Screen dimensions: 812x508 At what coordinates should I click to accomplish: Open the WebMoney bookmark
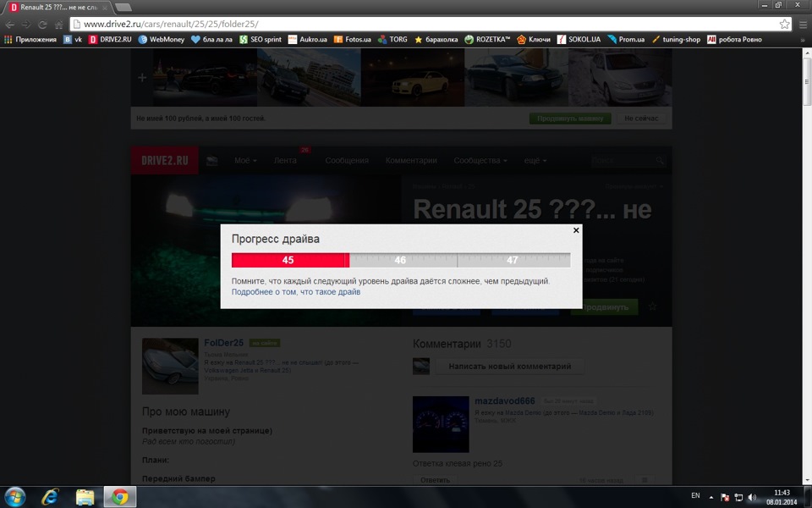(161, 40)
